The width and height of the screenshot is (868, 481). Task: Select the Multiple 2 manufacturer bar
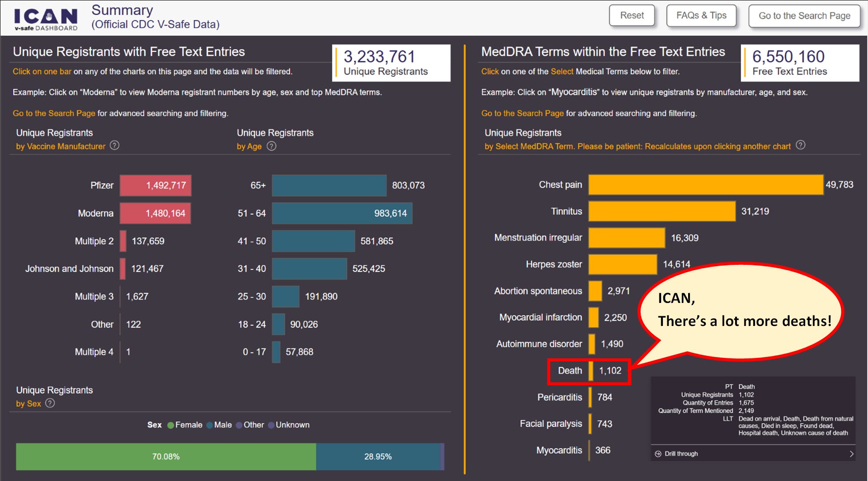point(123,241)
